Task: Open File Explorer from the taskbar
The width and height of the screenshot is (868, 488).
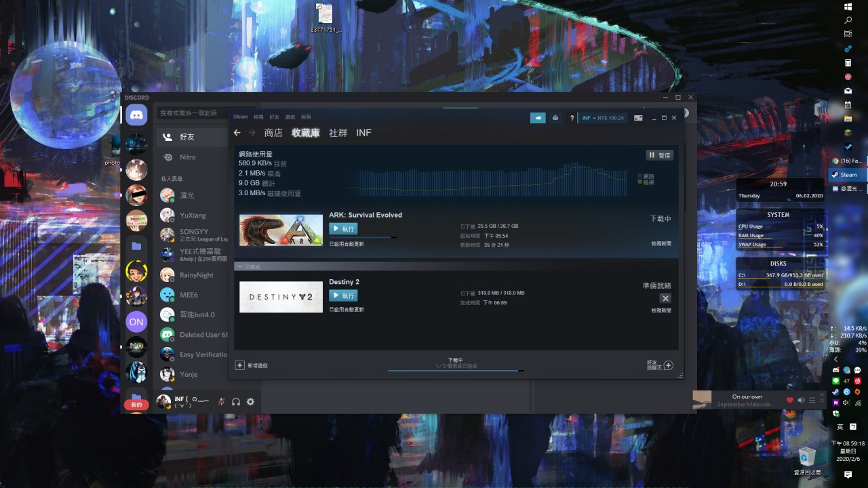Action: click(848, 119)
